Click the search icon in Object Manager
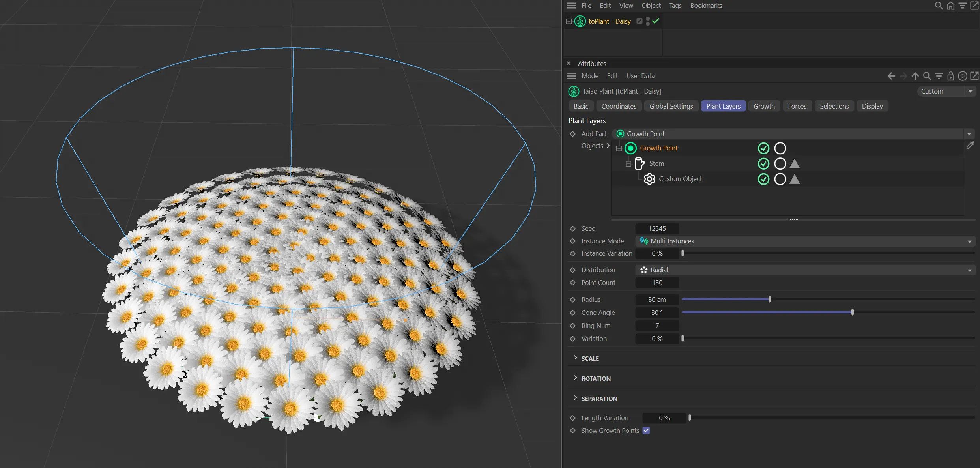Viewport: 980px width, 468px height. pyautogui.click(x=939, y=6)
